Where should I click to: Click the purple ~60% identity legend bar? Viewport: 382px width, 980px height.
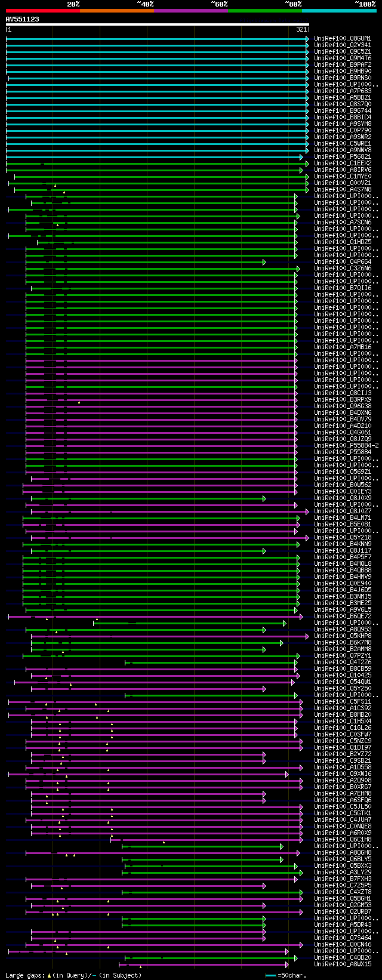(191, 11)
